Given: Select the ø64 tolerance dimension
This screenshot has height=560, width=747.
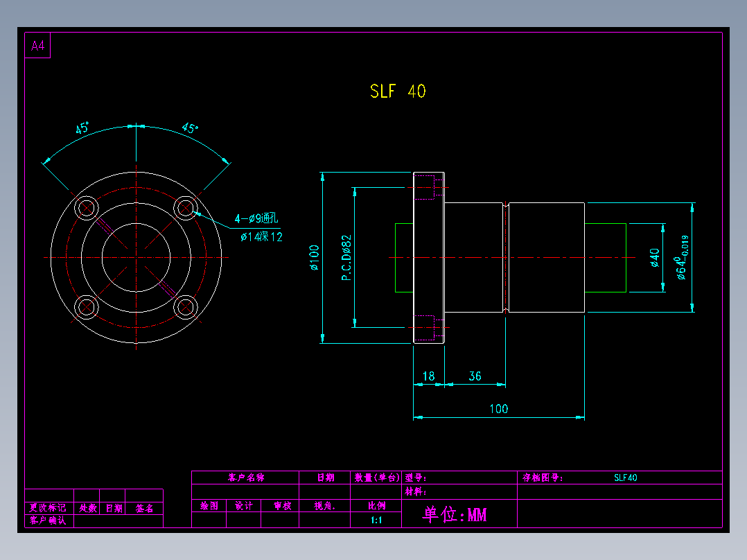Looking at the screenshot, I should tap(681, 257).
